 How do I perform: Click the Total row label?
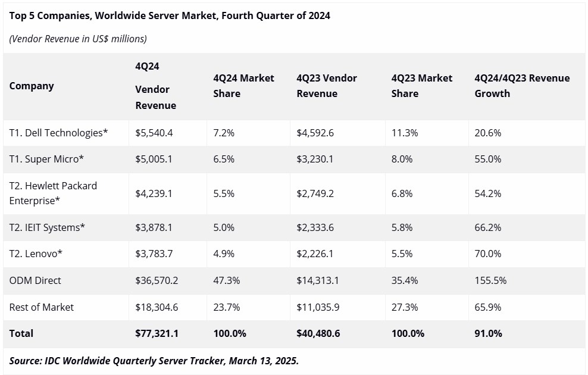coord(21,333)
